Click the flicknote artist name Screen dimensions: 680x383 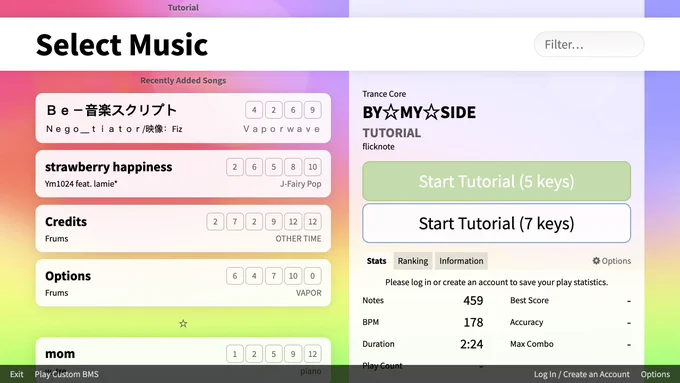point(379,147)
